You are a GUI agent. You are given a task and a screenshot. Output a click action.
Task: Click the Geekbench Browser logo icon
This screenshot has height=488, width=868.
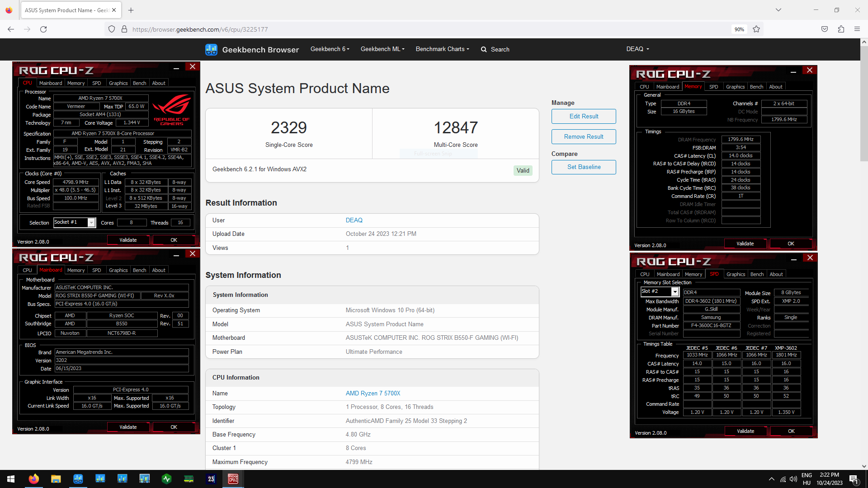211,49
